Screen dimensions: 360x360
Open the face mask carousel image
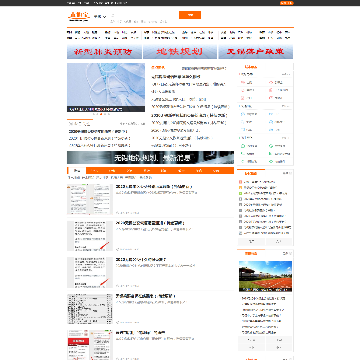(x=106, y=87)
